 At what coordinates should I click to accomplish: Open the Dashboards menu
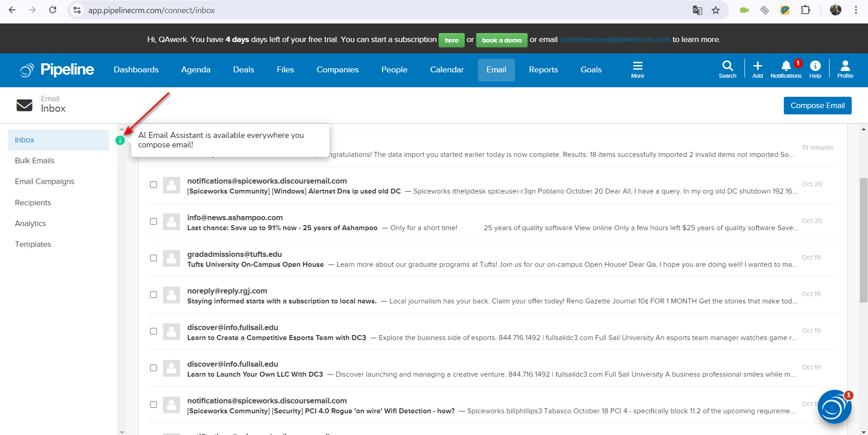tap(136, 70)
